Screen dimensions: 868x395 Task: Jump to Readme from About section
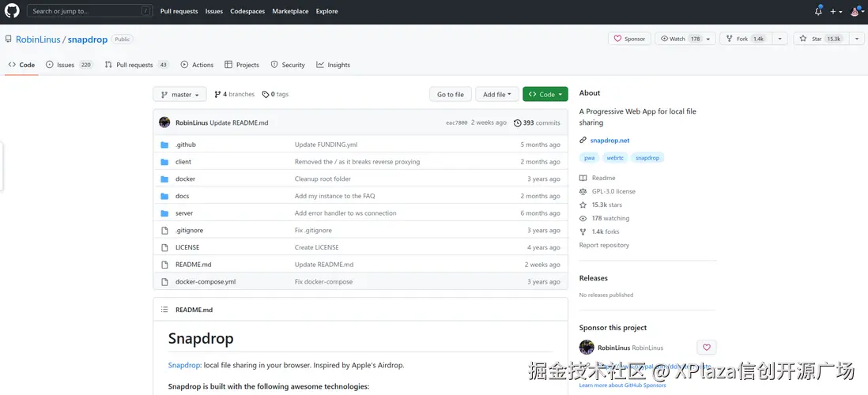coord(598,178)
